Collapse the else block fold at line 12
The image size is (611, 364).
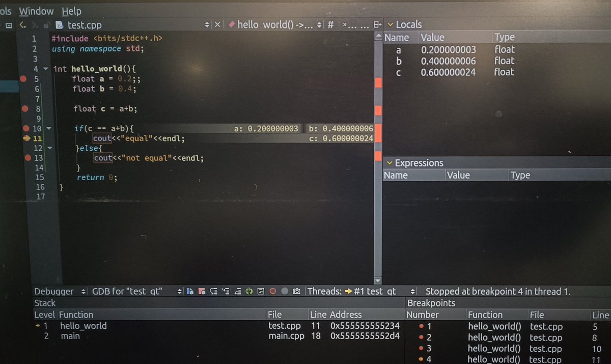coord(49,148)
